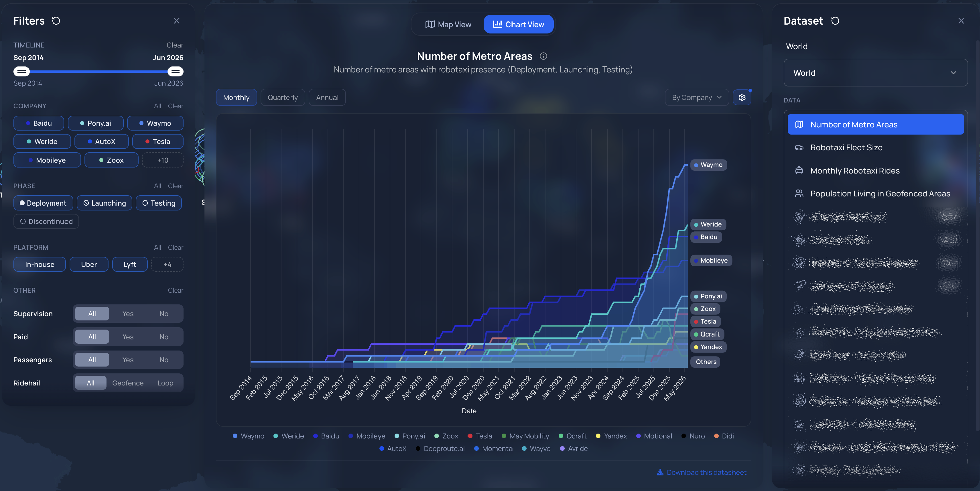The width and height of the screenshot is (980, 491).
Task: Toggle the Tesla company filter chip
Action: tap(158, 141)
